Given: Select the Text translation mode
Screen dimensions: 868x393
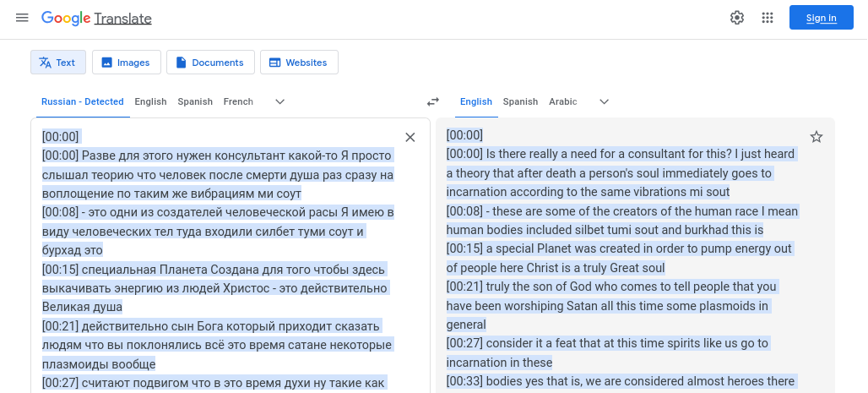Looking at the screenshot, I should [57, 63].
